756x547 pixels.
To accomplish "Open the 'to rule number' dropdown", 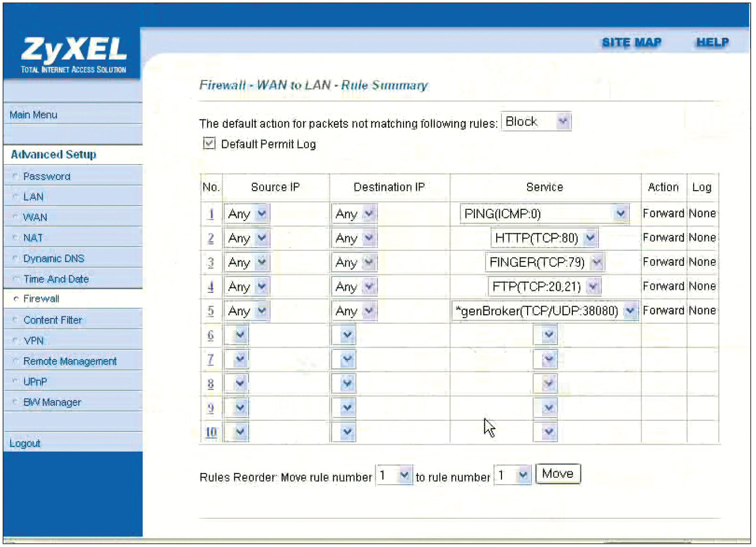I will 513,475.
